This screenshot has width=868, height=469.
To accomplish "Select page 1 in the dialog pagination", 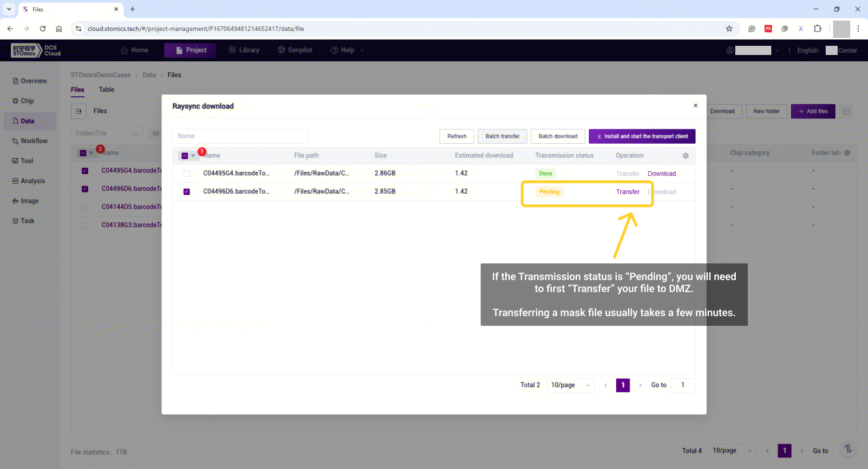I will click(623, 385).
